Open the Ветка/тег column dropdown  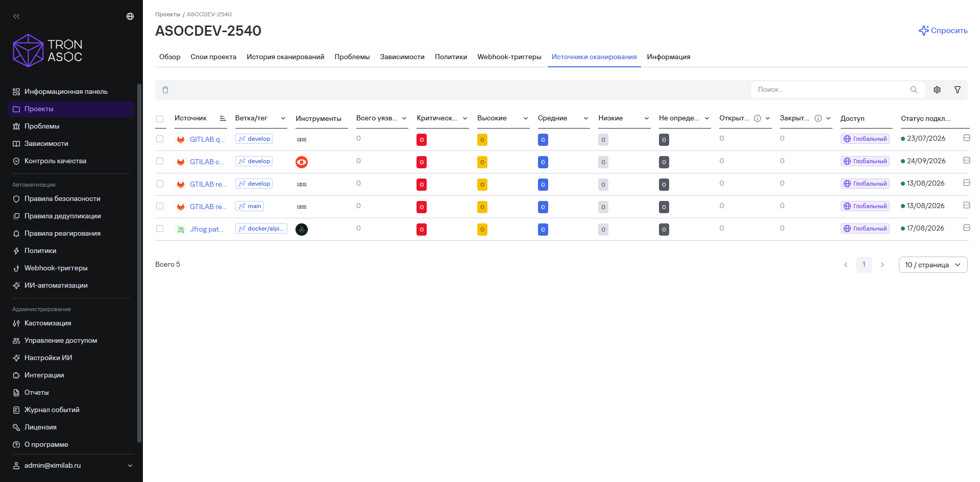pos(283,118)
